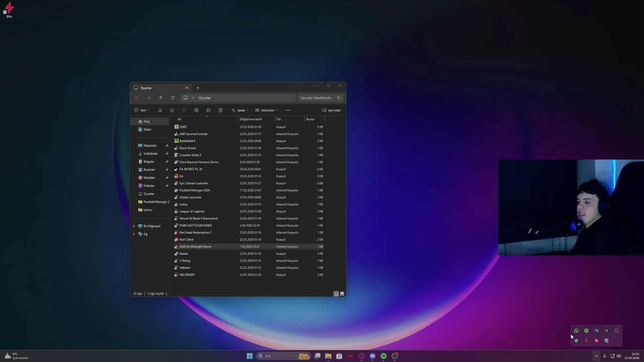Go up one folder level arrow

pyautogui.click(x=160, y=98)
